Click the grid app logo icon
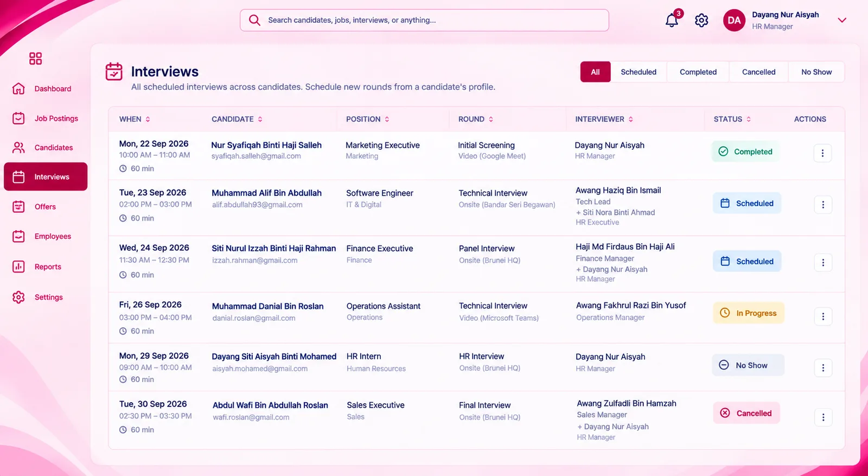Screen dimensions: 868x476 click(35, 58)
